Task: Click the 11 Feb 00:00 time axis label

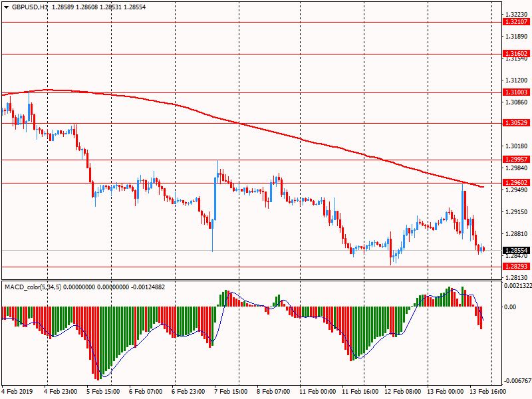Action: coord(317,392)
